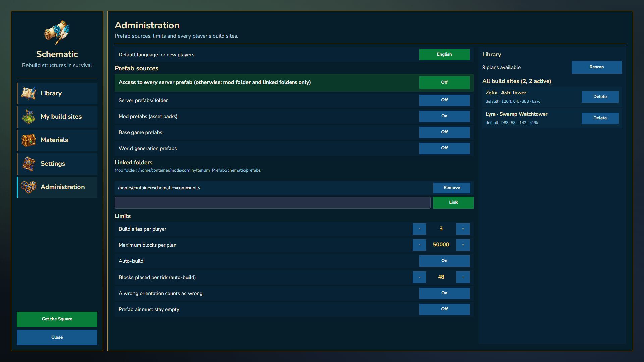This screenshot has width=644, height=362.
Task: Enable Base game prefabs
Action: pos(444,132)
